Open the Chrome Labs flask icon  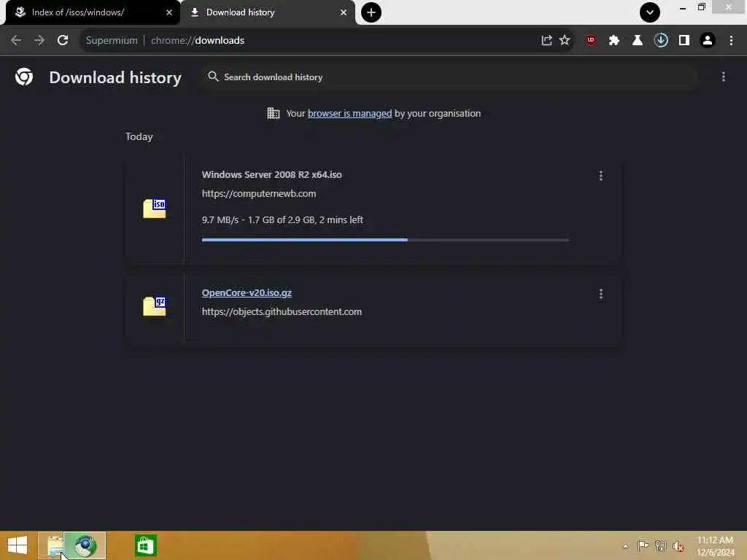pyautogui.click(x=638, y=41)
